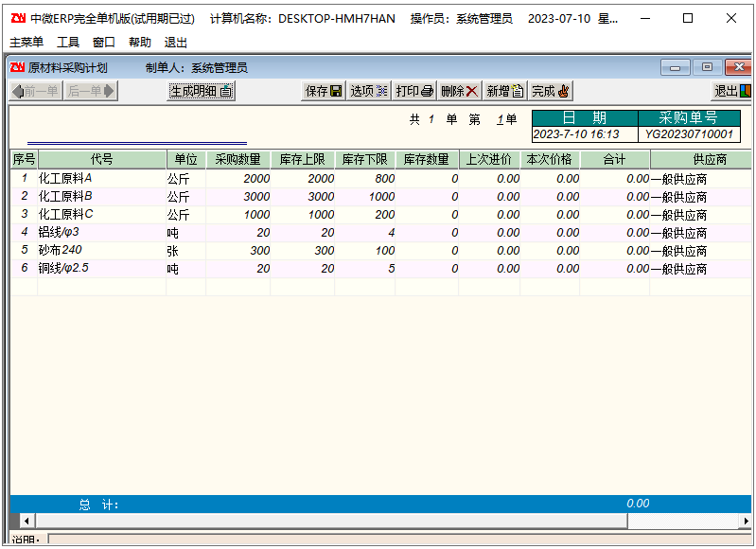Open the 工具 menu

click(x=68, y=43)
